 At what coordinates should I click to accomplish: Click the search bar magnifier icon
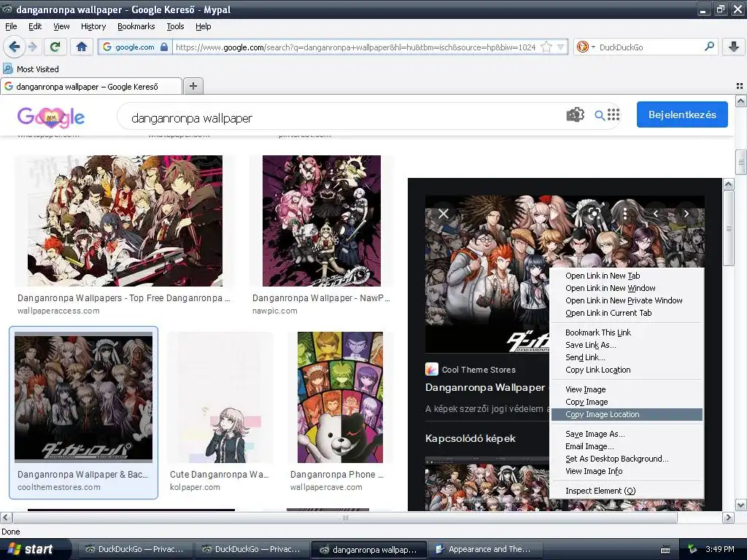[x=709, y=47]
